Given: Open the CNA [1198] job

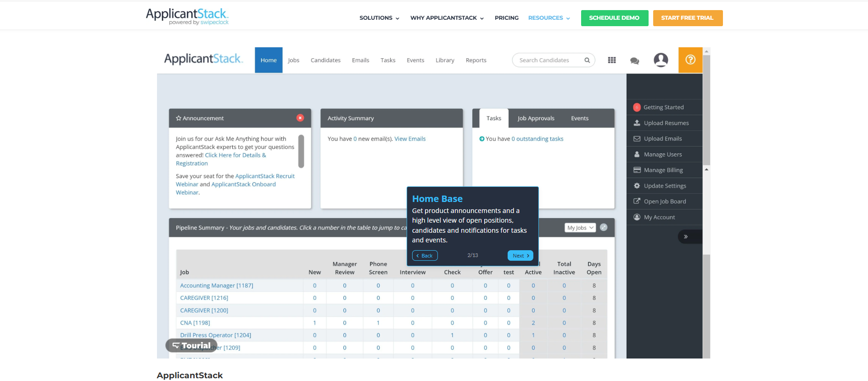Looking at the screenshot, I should (x=195, y=323).
